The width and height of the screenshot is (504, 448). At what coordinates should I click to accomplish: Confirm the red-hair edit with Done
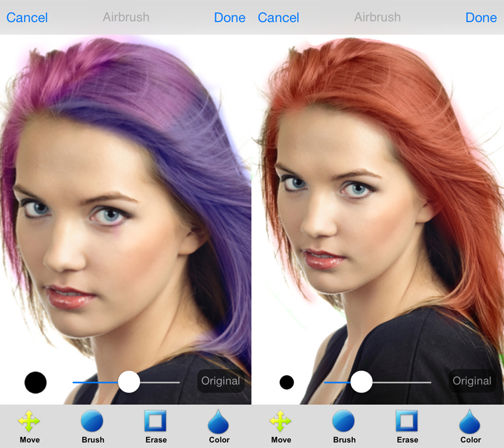[x=481, y=17]
